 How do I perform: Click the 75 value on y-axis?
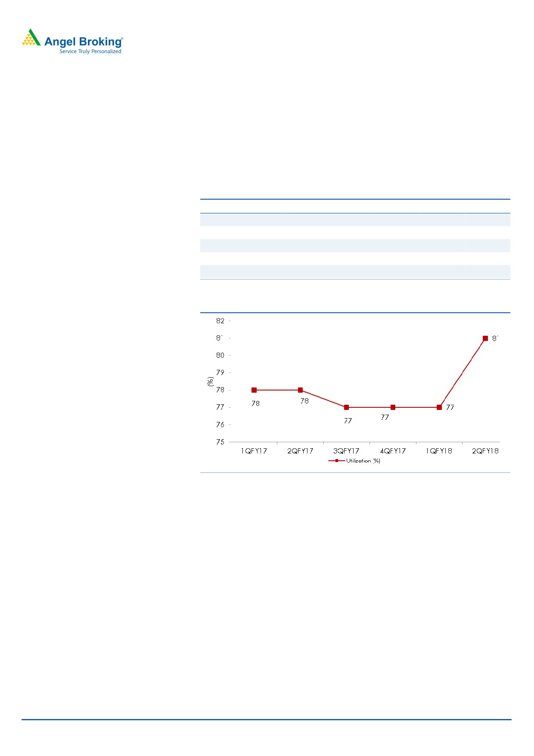(x=220, y=442)
